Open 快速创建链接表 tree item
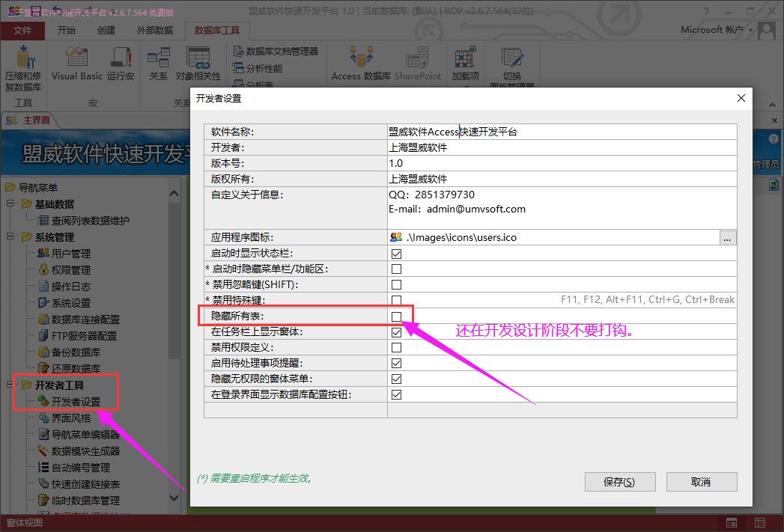The height and width of the screenshot is (532, 784). point(79,484)
